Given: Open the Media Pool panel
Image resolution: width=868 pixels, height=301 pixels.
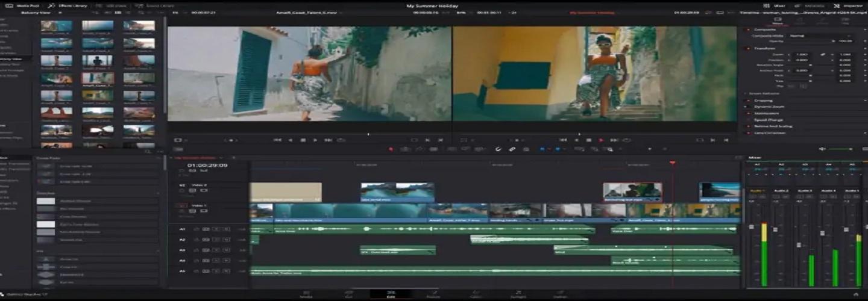Looking at the screenshot, I should tap(25, 5).
